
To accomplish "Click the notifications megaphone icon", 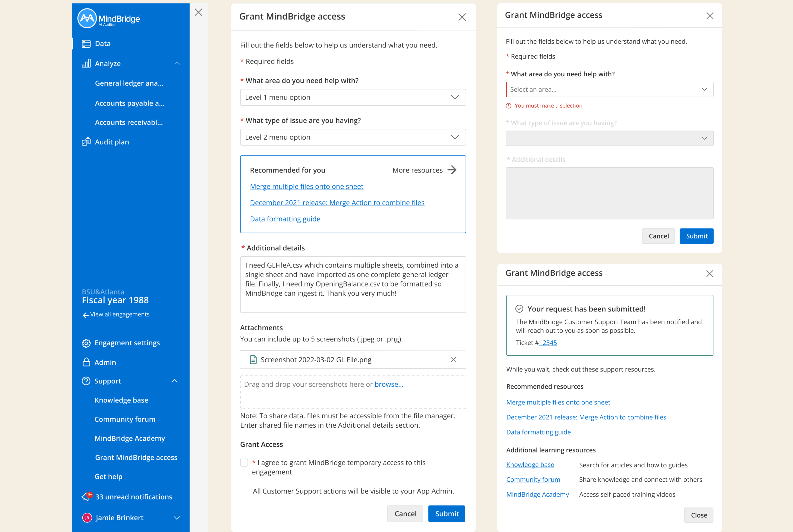I will click(87, 496).
